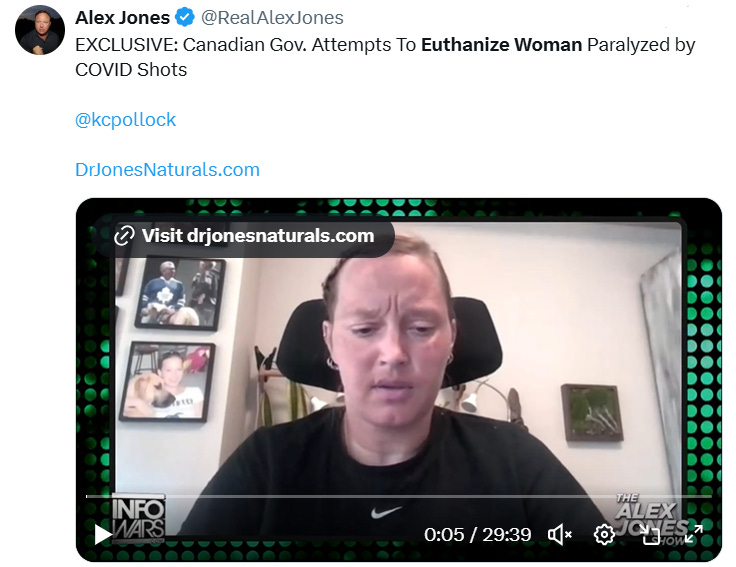Expand the video to fullscreen
Image resolution: width=736 pixels, height=567 pixels.
(693, 534)
